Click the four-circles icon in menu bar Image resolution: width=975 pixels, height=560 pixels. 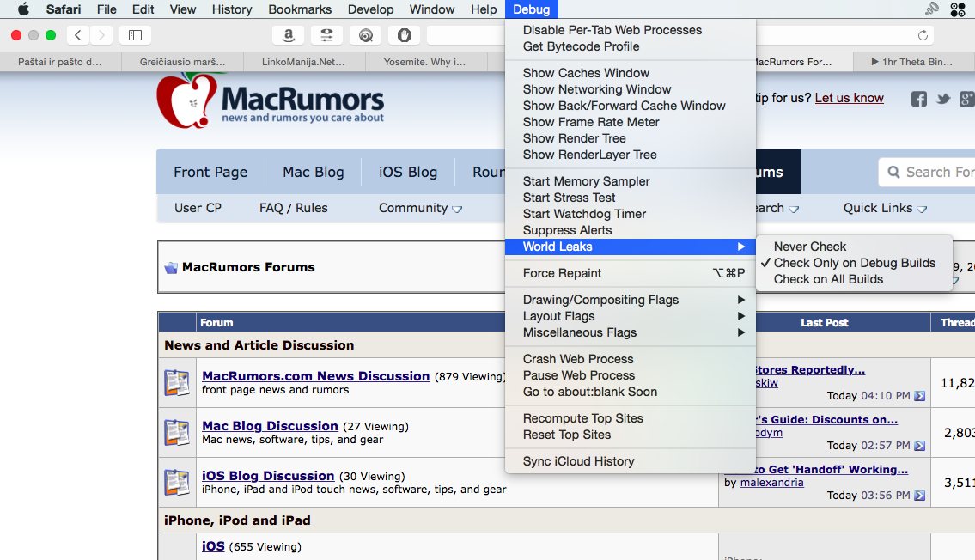(958, 9)
